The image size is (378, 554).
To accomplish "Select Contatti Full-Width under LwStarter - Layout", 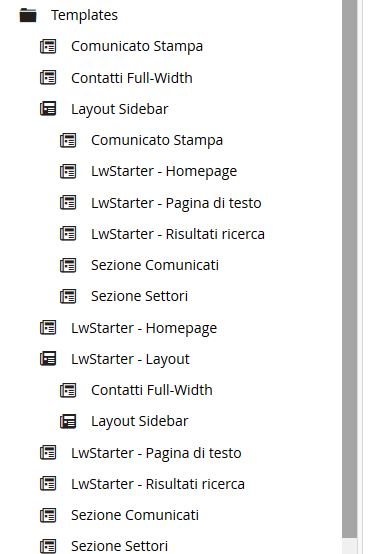I will [x=152, y=390].
